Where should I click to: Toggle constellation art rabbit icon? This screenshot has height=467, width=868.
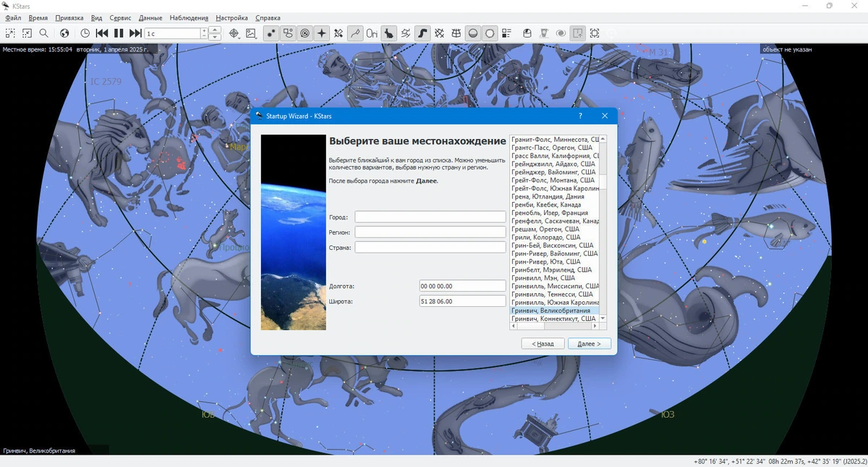(389, 33)
